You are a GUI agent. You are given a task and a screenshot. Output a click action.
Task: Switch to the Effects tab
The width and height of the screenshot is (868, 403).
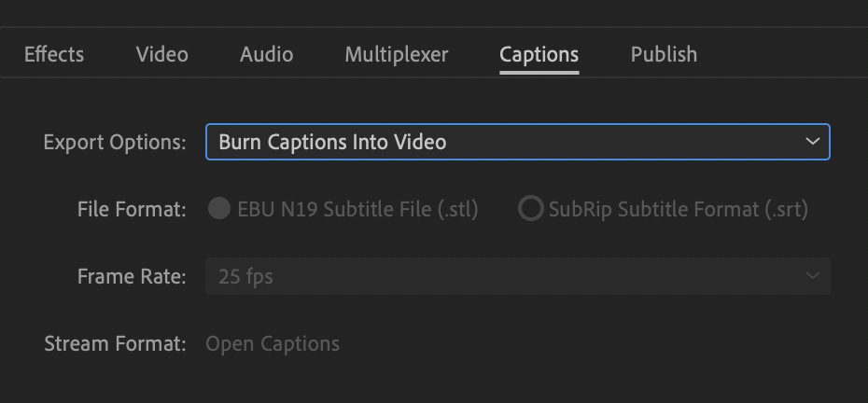54,55
